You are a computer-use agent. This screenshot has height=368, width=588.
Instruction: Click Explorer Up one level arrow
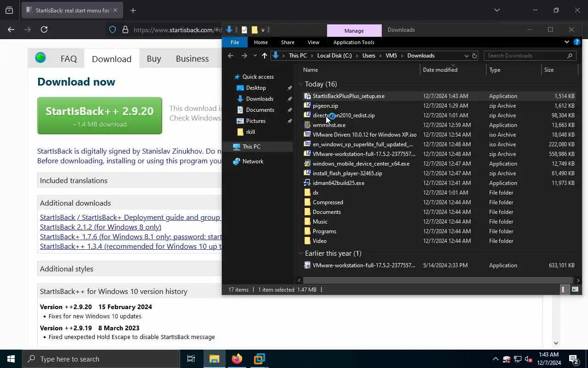tap(264, 56)
